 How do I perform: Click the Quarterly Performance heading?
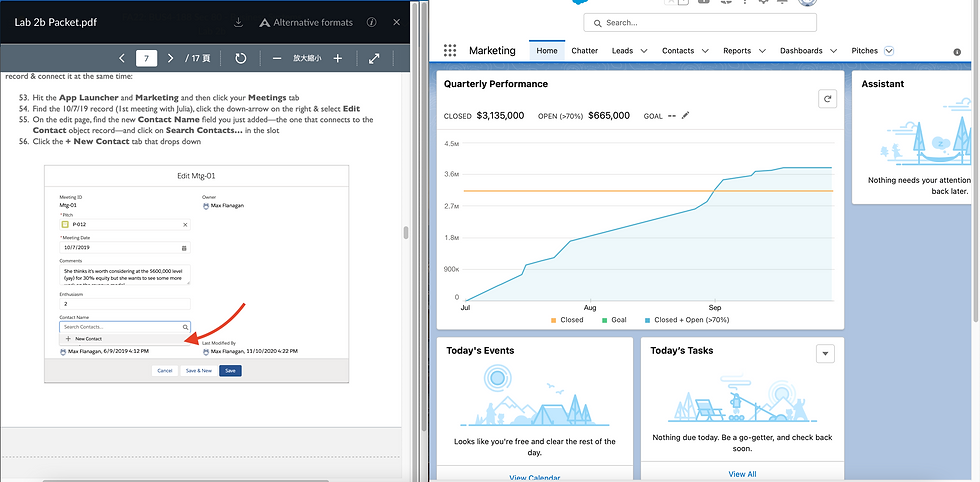496,84
